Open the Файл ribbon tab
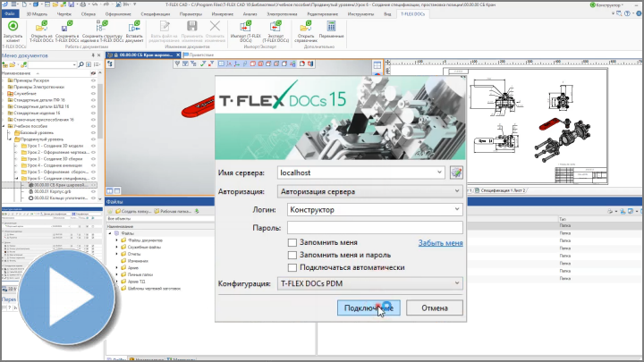Image resolution: width=644 pixels, height=362 pixels. click(x=10, y=14)
